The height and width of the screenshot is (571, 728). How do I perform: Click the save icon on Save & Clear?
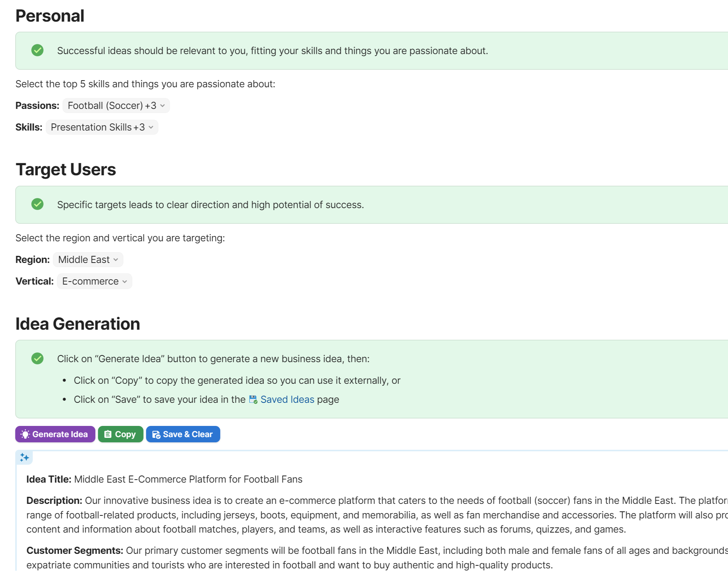156,434
